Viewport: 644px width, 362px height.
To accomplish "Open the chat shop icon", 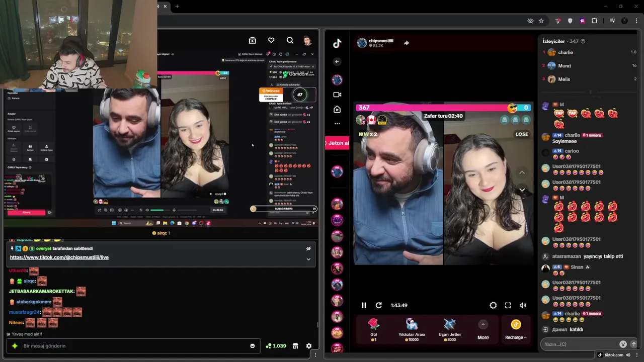I will point(295,346).
